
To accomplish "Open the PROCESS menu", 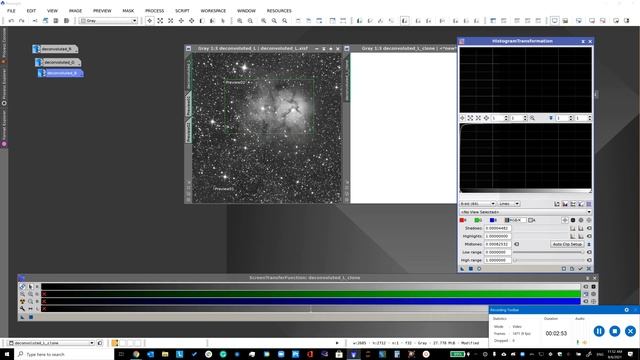I will click(x=154, y=11).
